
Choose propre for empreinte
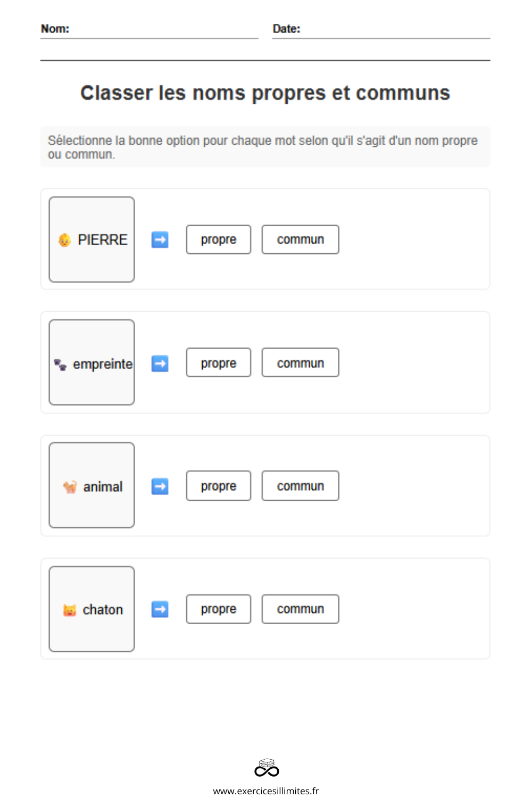(x=219, y=363)
